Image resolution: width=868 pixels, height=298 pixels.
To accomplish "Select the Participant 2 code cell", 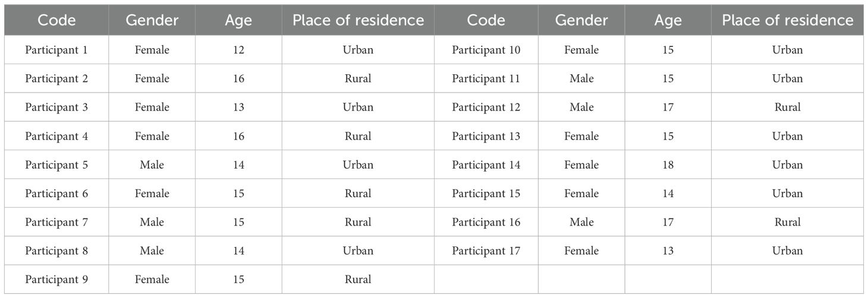I will pos(56,78).
